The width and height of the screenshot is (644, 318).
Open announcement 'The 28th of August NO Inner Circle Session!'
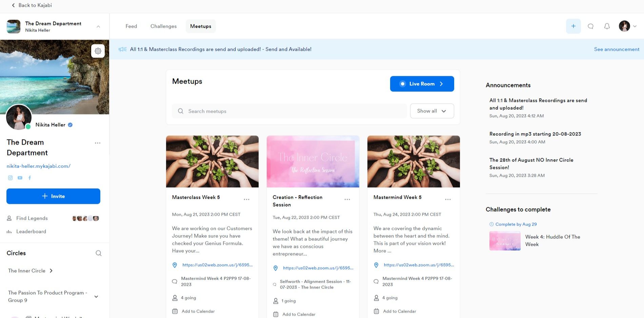531,164
